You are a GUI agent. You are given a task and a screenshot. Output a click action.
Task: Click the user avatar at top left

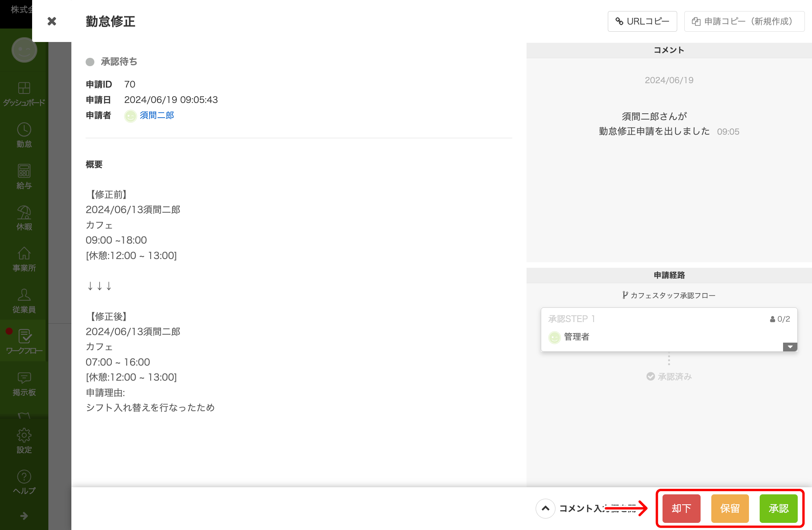24,50
